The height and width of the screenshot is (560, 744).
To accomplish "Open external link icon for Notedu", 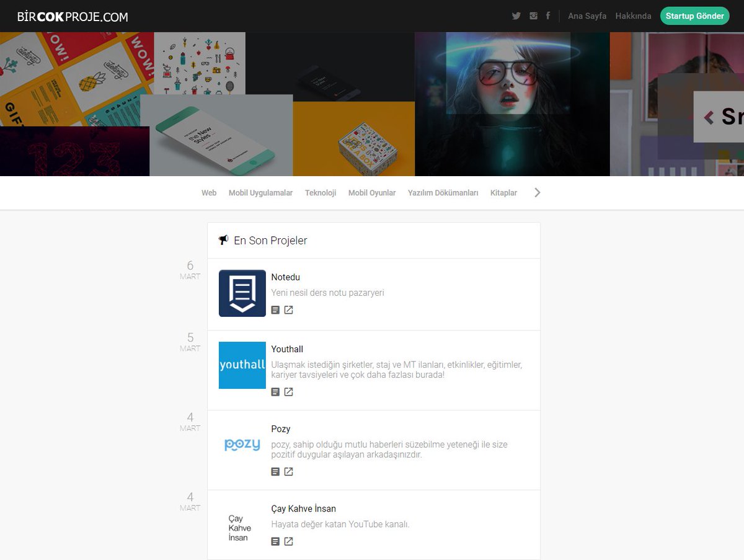I will [288, 310].
